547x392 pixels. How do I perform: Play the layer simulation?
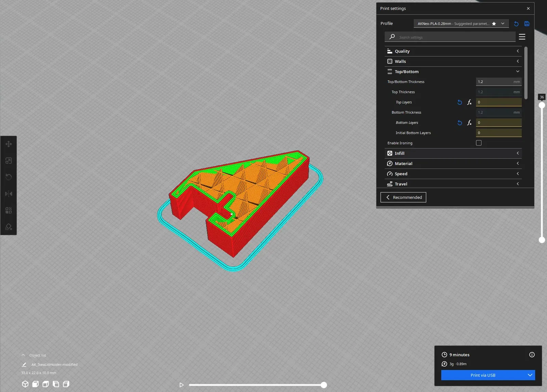[x=182, y=385]
